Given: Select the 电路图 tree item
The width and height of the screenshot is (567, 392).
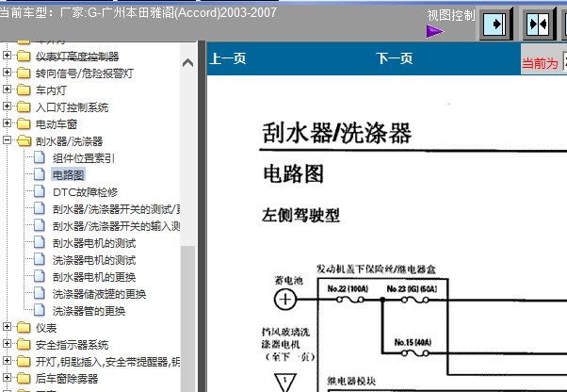Looking at the screenshot, I should 69,175.
